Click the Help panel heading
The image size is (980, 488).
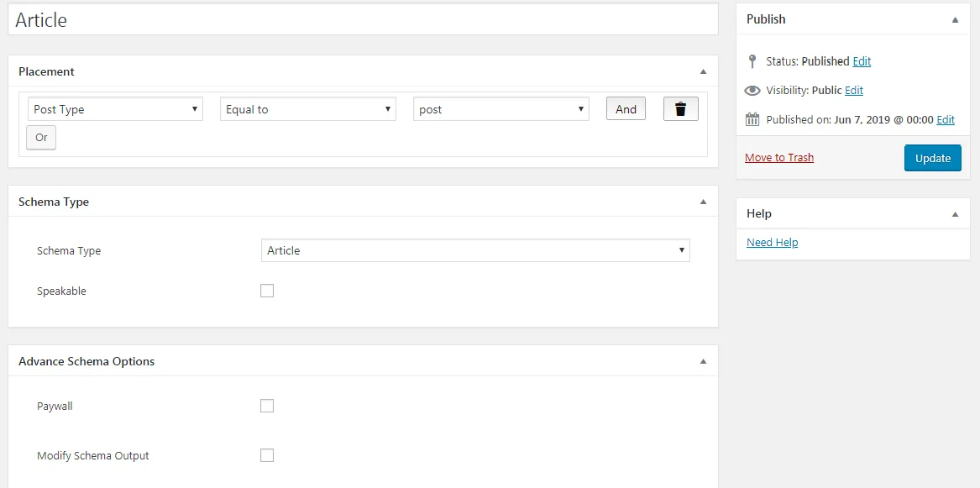tap(759, 213)
